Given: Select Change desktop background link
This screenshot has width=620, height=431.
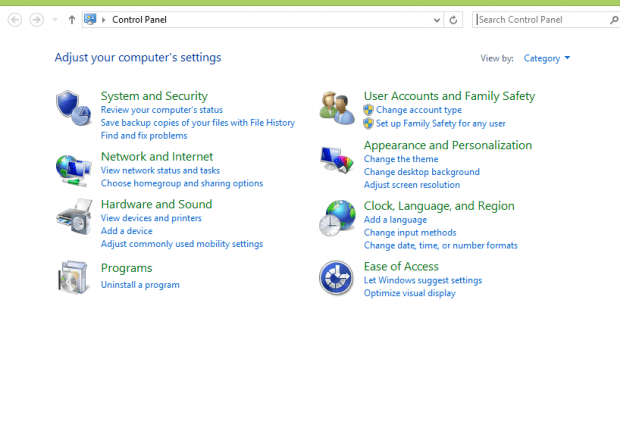Looking at the screenshot, I should point(422,172).
